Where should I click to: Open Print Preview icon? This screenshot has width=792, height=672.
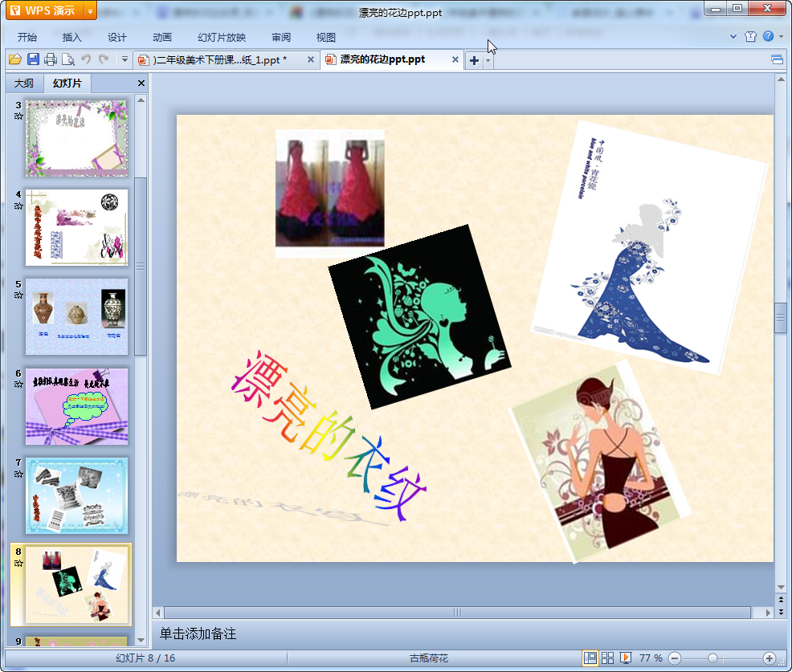pyautogui.click(x=68, y=59)
